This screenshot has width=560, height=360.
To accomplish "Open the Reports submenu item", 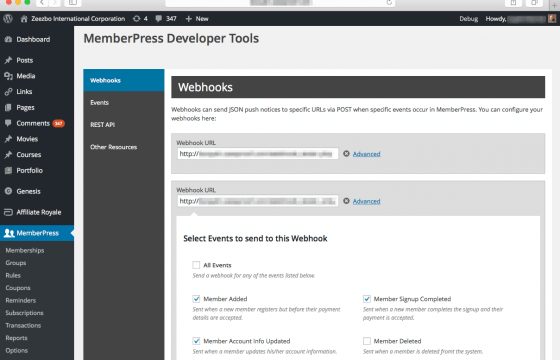I will pyautogui.click(x=16, y=338).
